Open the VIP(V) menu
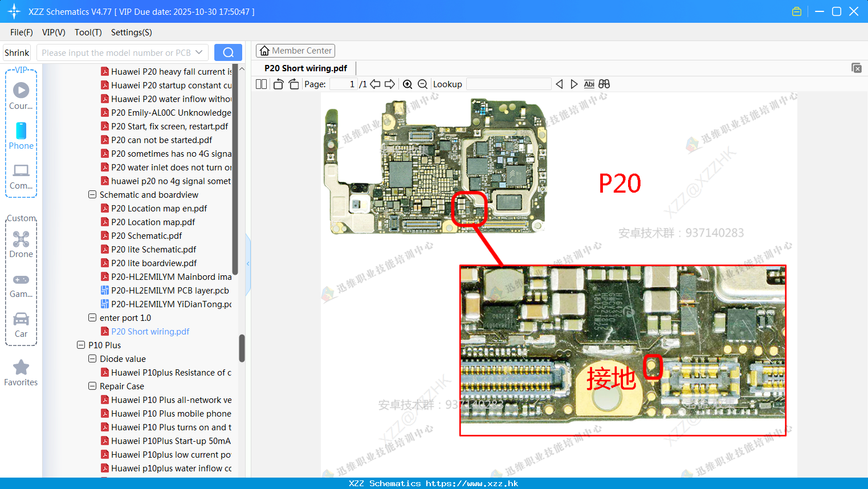The width and height of the screenshot is (868, 489). pyautogui.click(x=54, y=32)
